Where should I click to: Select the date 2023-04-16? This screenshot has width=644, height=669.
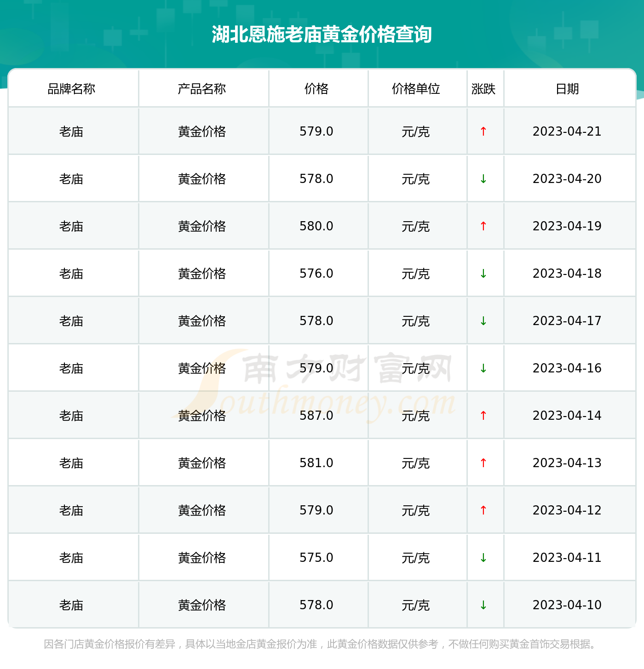click(x=567, y=368)
